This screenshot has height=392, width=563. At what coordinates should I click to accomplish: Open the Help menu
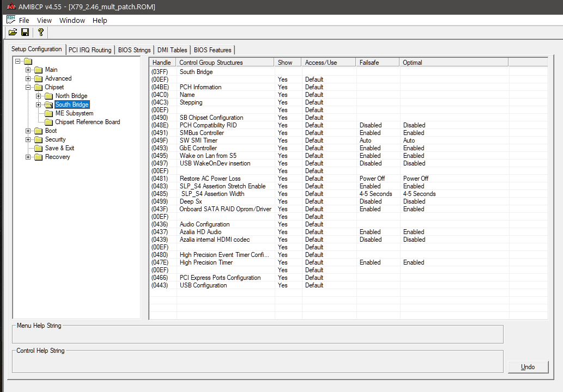100,21
